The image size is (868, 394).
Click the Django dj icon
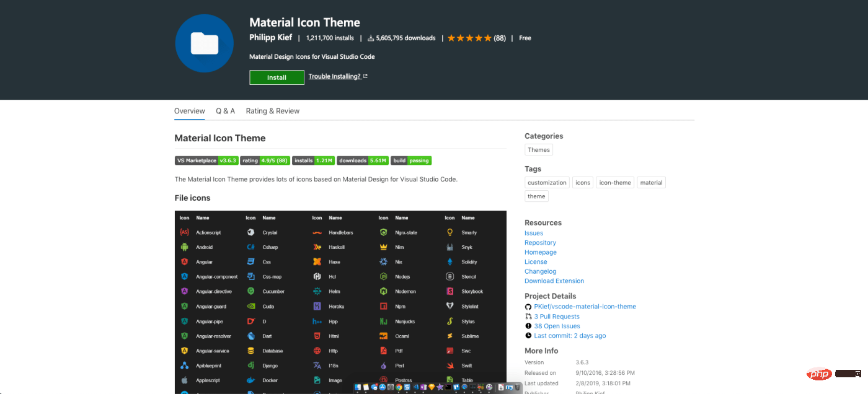(x=250, y=366)
